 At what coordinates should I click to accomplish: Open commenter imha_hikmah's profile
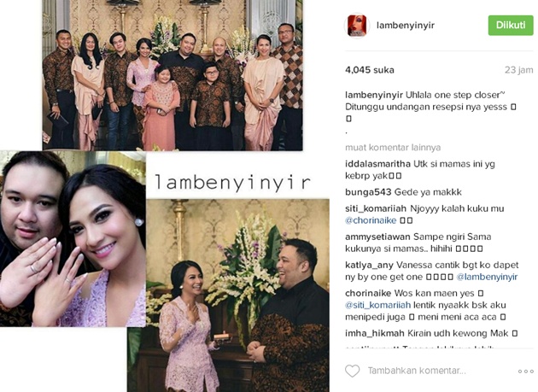click(x=375, y=333)
